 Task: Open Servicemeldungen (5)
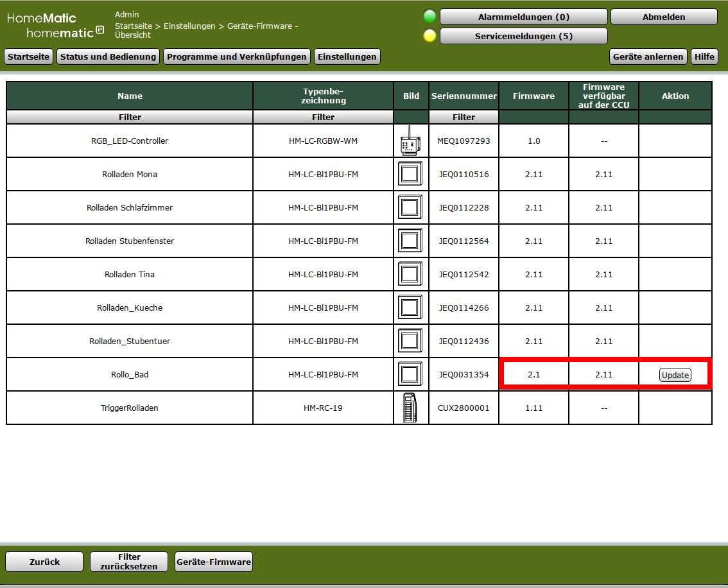(x=524, y=36)
